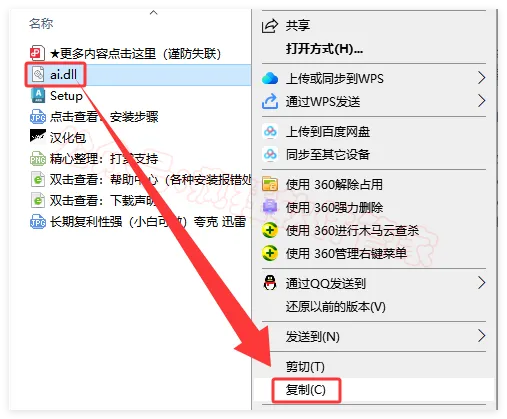This screenshot has width=507, height=419.
Task: Click the 360强力删除 shredder icon
Action: [270, 207]
